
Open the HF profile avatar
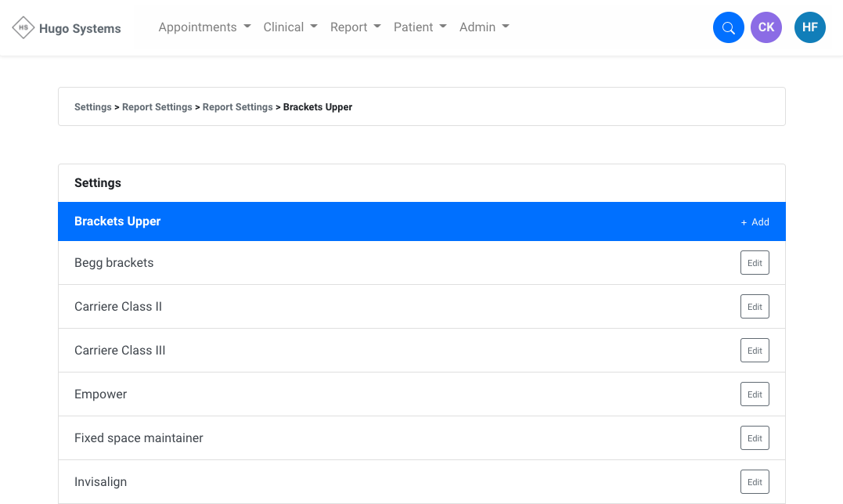(809, 28)
